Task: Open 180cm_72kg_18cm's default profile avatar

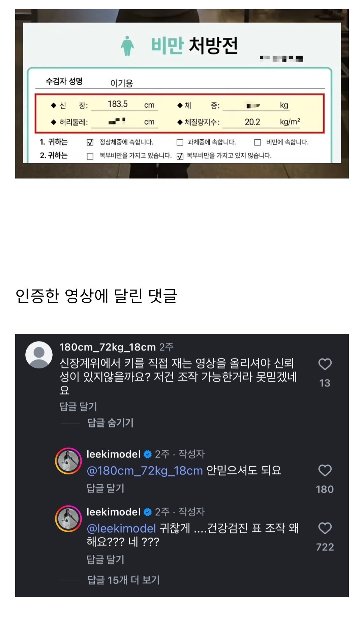Action: pos(39,355)
